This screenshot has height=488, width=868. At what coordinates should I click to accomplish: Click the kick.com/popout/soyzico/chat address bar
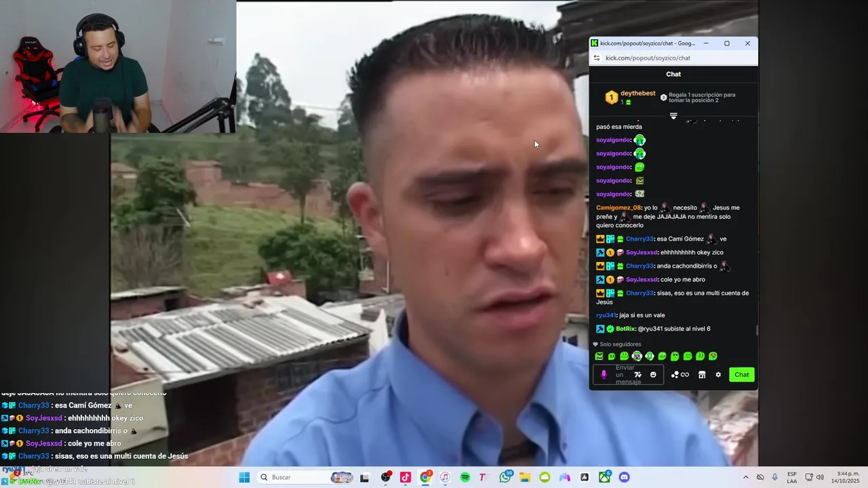click(x=673, y=58)
